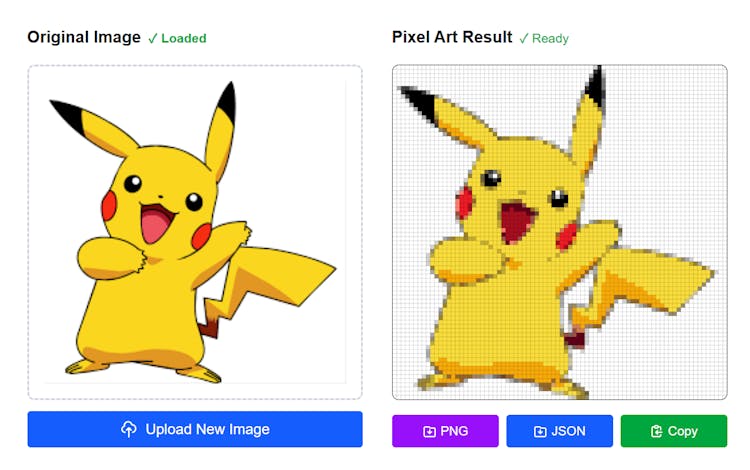Click the green checkmark beside Loaded

pyautogui.click(x=153, y=38)
